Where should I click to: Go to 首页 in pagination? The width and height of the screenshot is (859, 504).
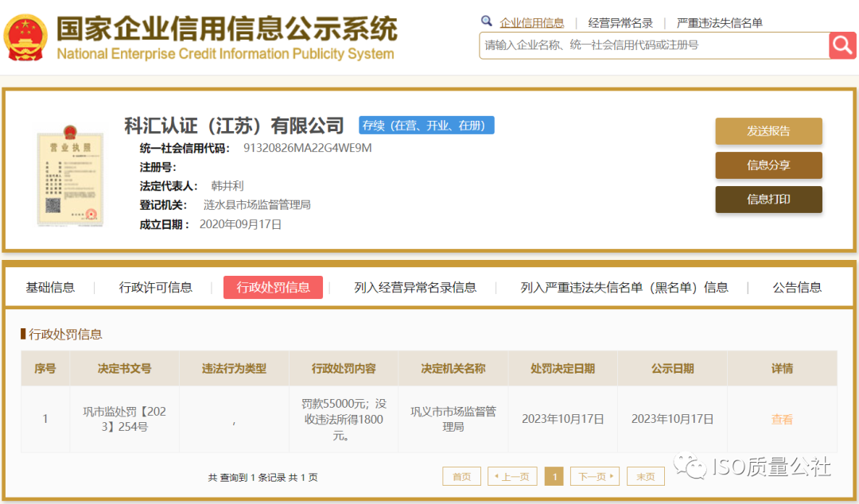pyautogui.click(x=461, y=477)
